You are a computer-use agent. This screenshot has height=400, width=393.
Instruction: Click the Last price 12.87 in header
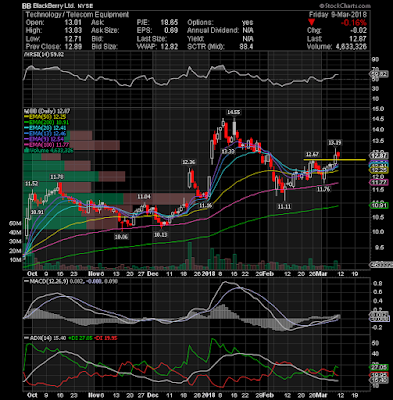coord(359,39)
